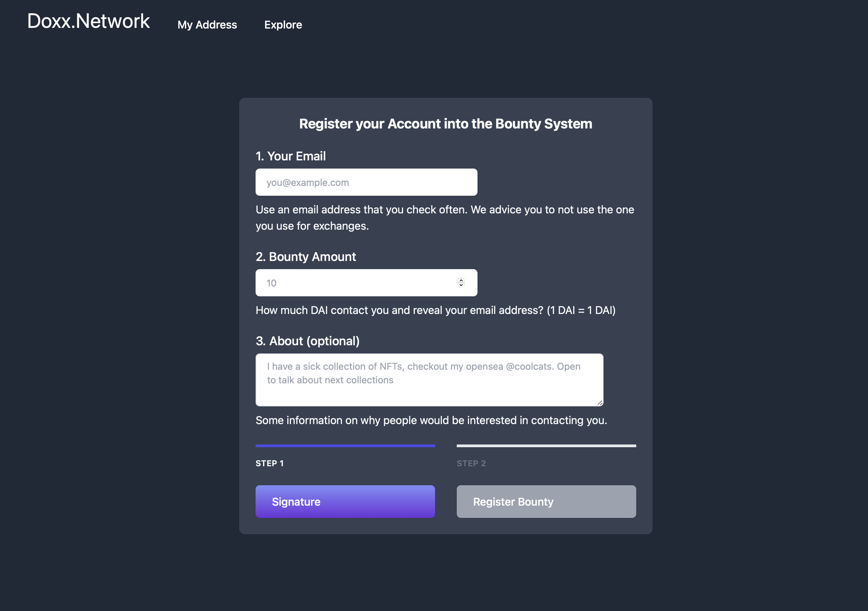Click the 'Some information on why people' hint
868x611 pixels.
(431, 420)
